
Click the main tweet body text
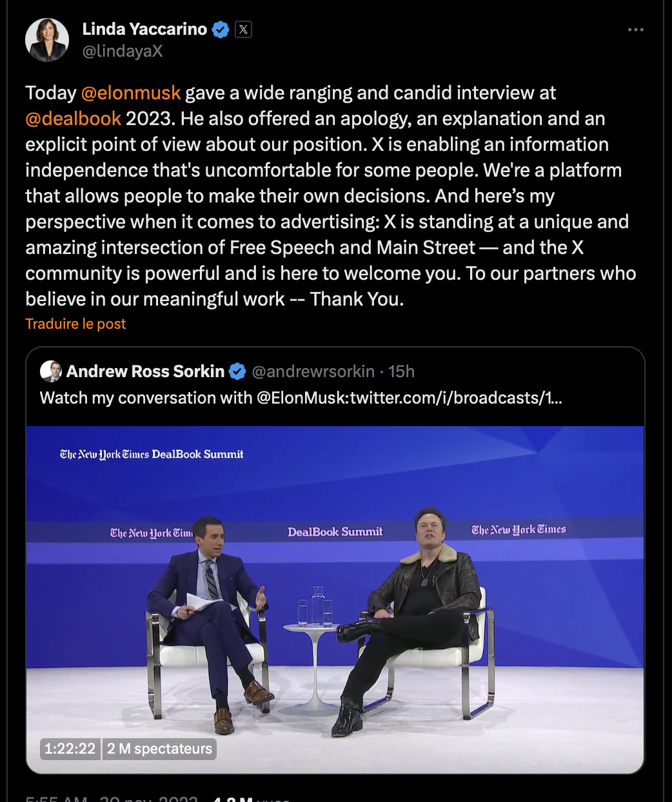click(331, 196)
